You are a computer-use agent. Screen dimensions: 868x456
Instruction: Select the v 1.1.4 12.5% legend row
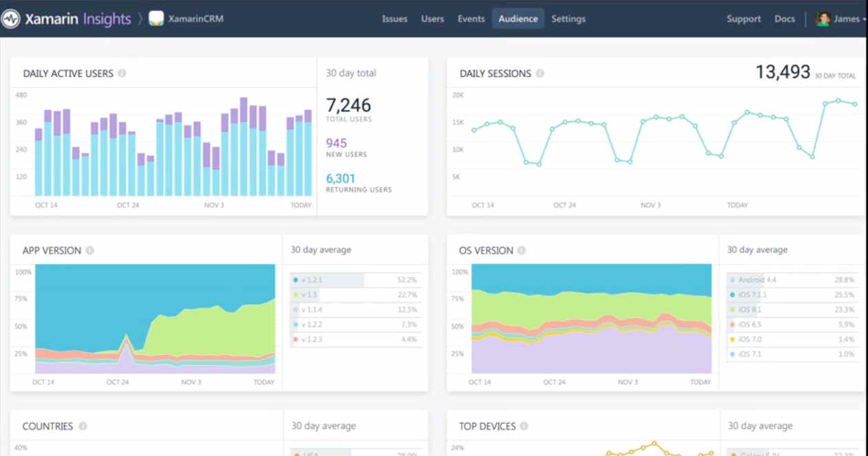point(355,310)
